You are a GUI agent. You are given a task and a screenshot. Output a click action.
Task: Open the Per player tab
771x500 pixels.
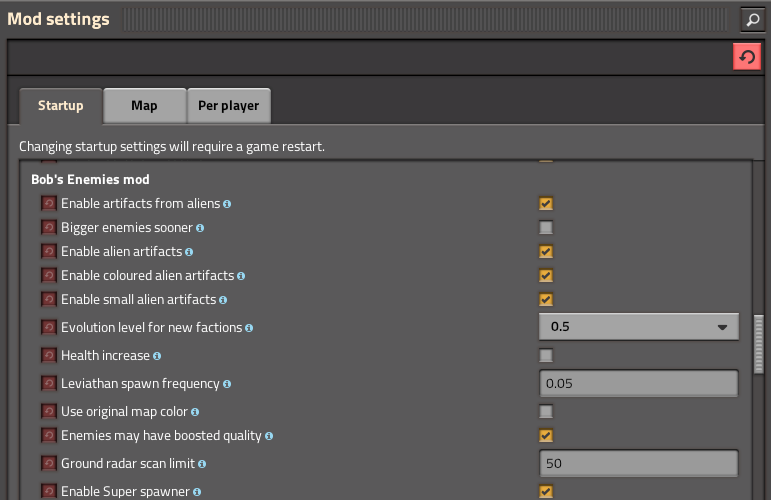pyautogui.click(x=228, y=106)
